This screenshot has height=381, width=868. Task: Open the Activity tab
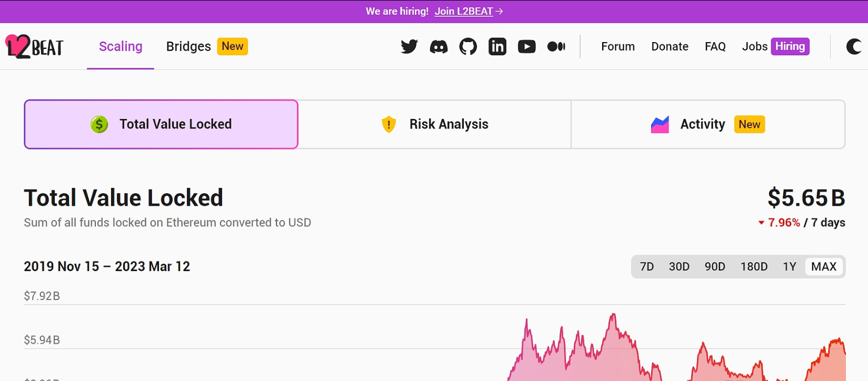tap(708, 124)
